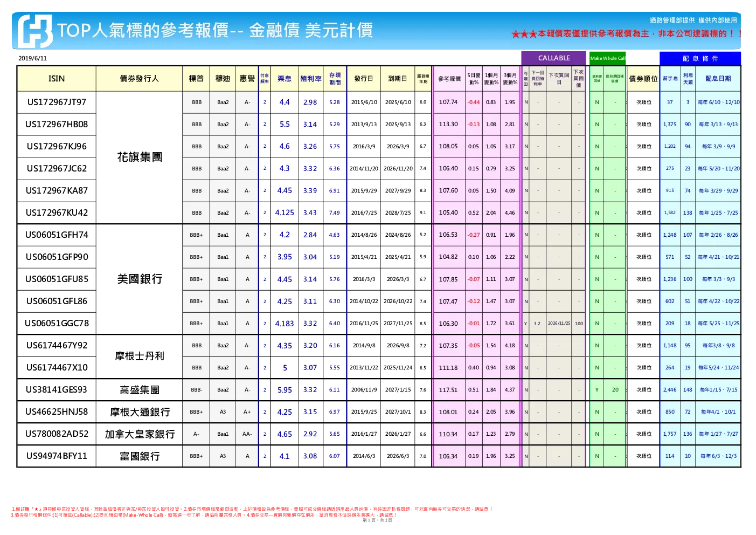Click the red disclaimer text with stars
This screenshot has width=756, height=535.
[x=626, y=33]
